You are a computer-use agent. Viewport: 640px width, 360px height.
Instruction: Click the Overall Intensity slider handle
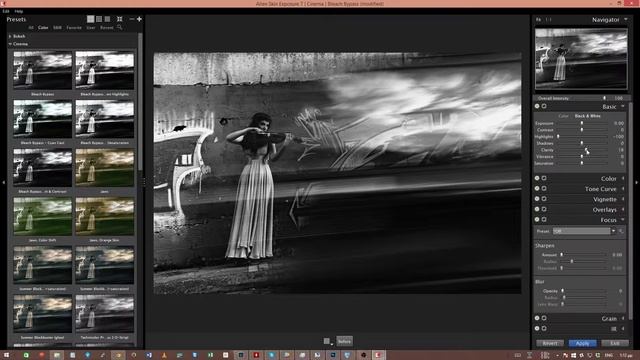604,98
